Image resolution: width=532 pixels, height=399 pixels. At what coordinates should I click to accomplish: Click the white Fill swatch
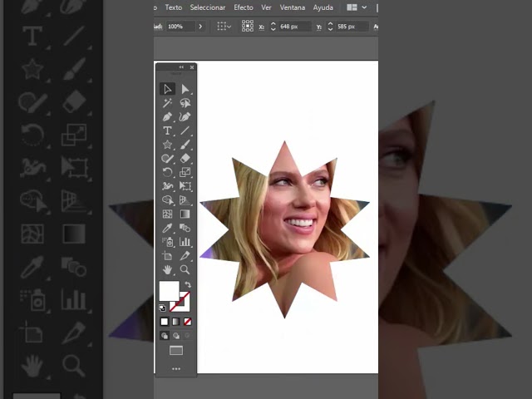tap(169, 290)
